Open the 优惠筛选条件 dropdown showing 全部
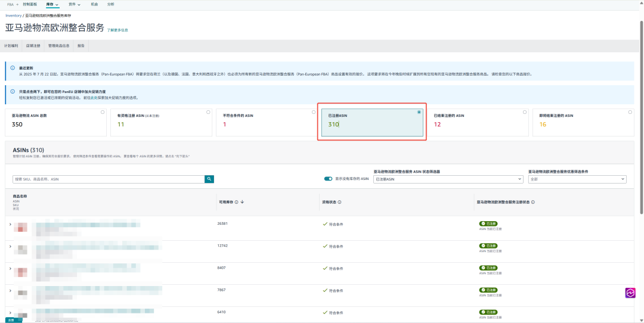Screen dimensions: 644x323 tap(577, 179)
